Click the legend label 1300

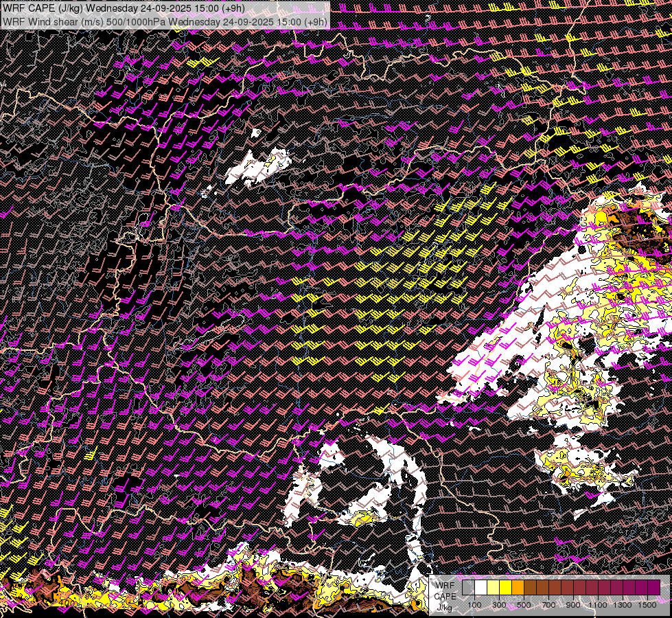tap(623, 605)
